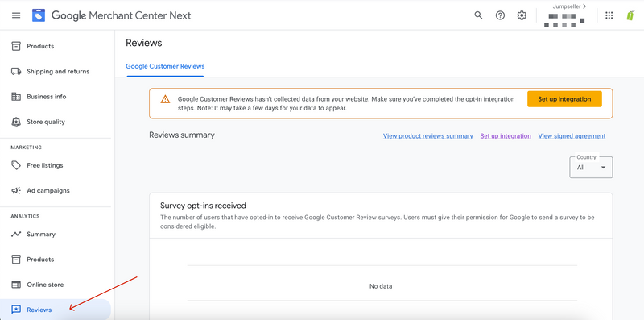
Task: Click the Shipping and returns truck icon
Action: [x=16, y=71]
